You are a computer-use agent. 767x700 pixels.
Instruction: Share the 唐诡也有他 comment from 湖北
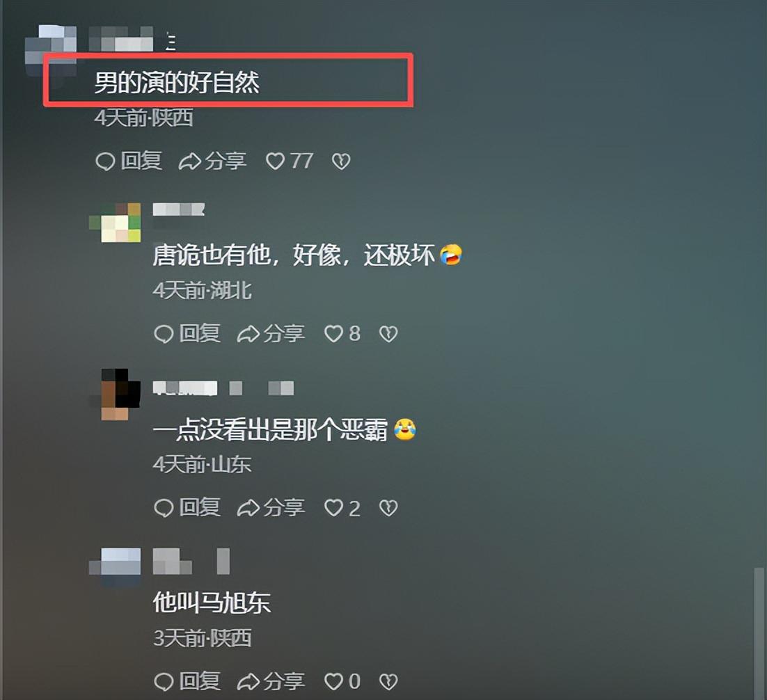point(271,334)
